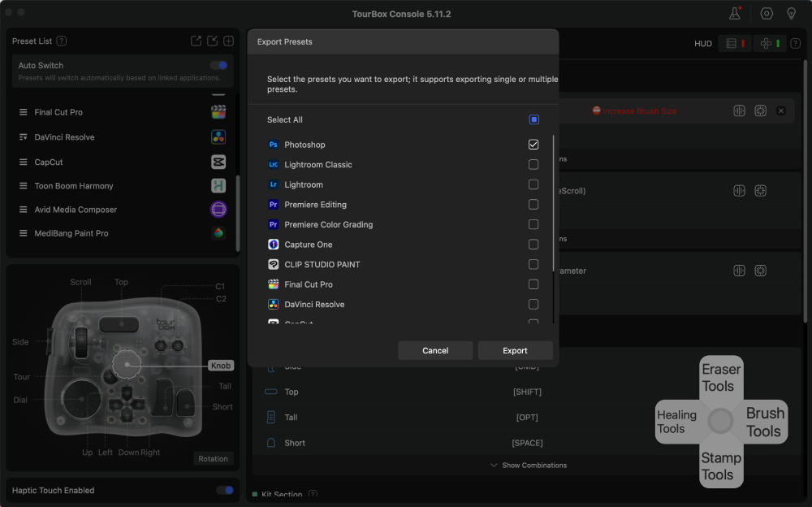Image resolution: width=812 pixels, height=507 pixels.
Task: Click the MediBang Paint Pro app icon
Action: pos(218,233)
